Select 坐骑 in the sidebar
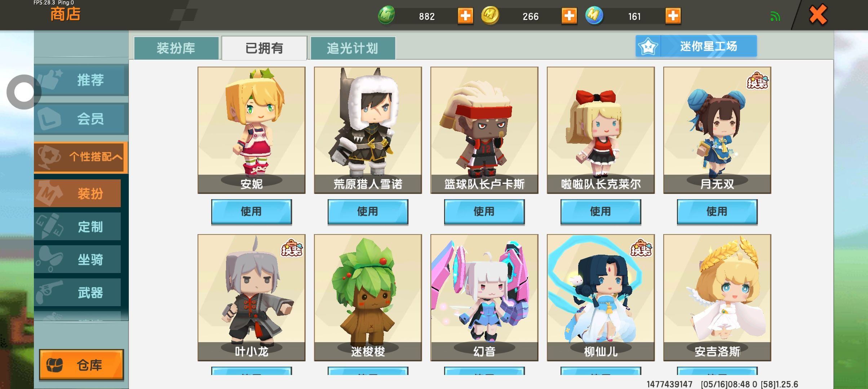 pyautogui.click(x=77, y=259)
